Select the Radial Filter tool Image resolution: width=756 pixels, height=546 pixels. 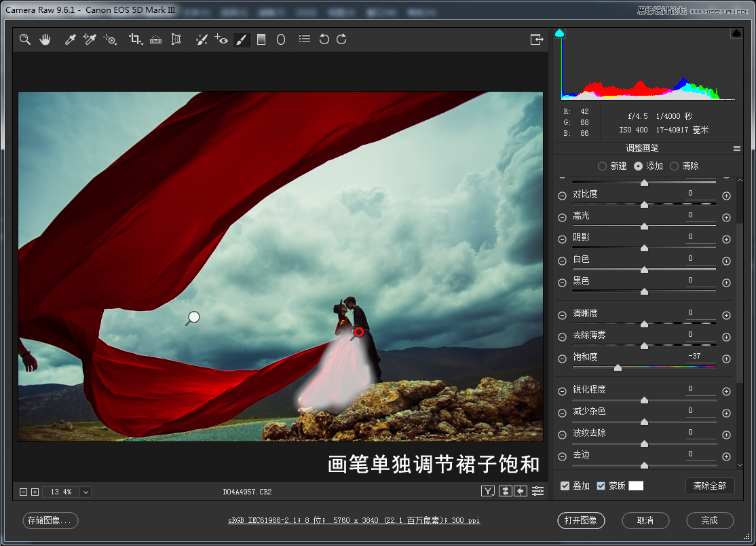pos(281,39)
